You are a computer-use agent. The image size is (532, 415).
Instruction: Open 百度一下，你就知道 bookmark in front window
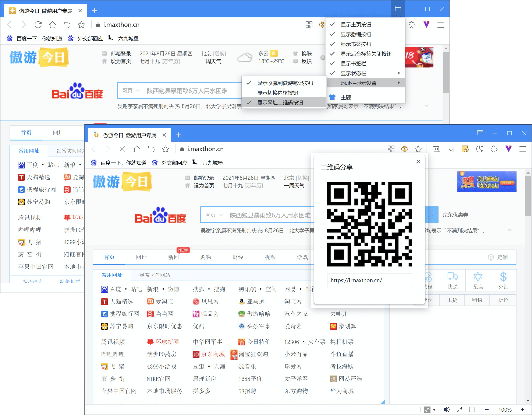click(119, 163)
